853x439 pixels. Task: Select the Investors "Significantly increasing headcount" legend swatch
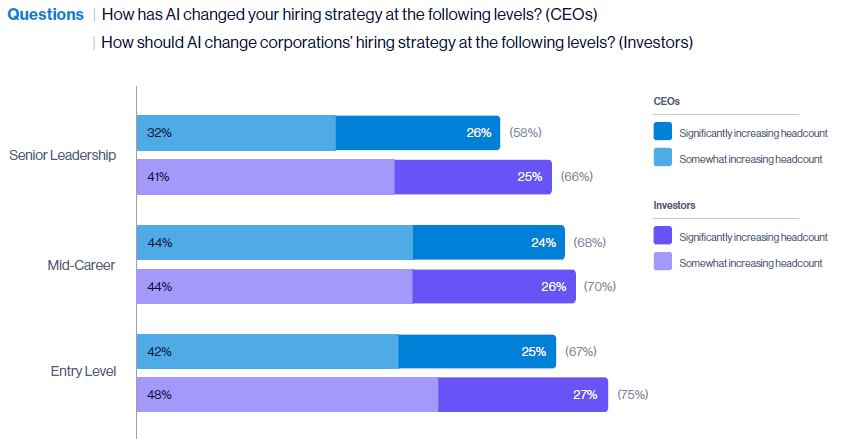coord(662,236)
